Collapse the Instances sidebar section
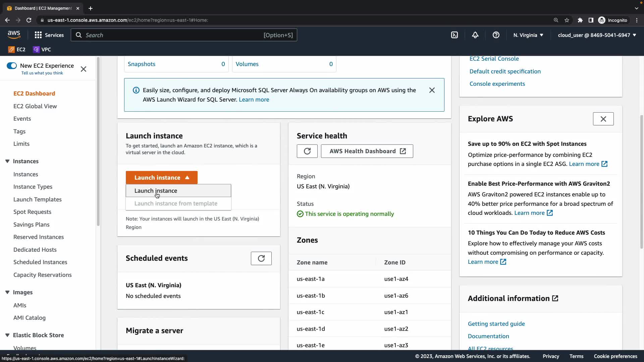 [7, 161]
